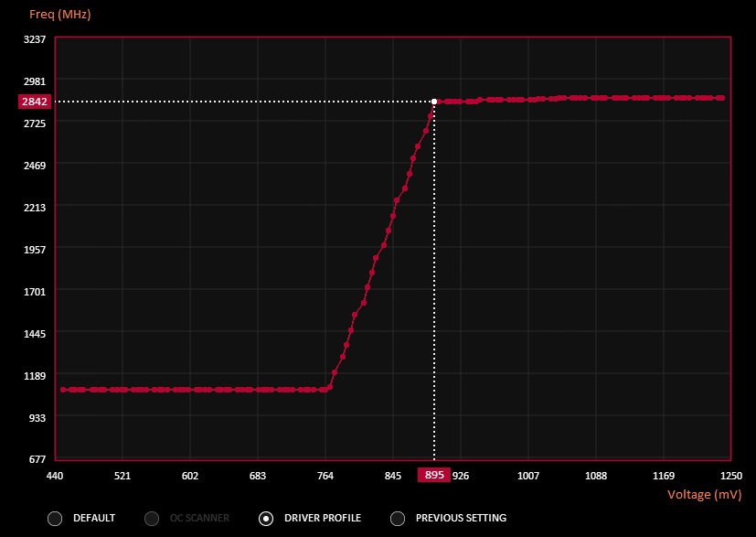Click the 677 frequency axis label
The image size is (756, 537).
point(38,458)
